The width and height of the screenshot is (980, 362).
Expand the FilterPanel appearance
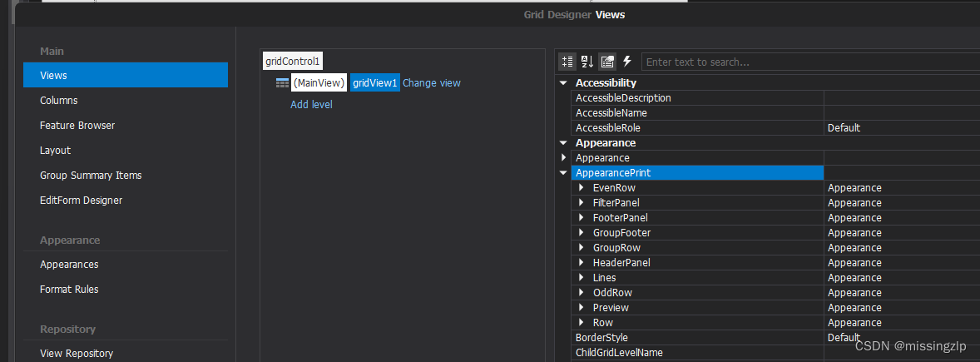click(x=582, y=202)
